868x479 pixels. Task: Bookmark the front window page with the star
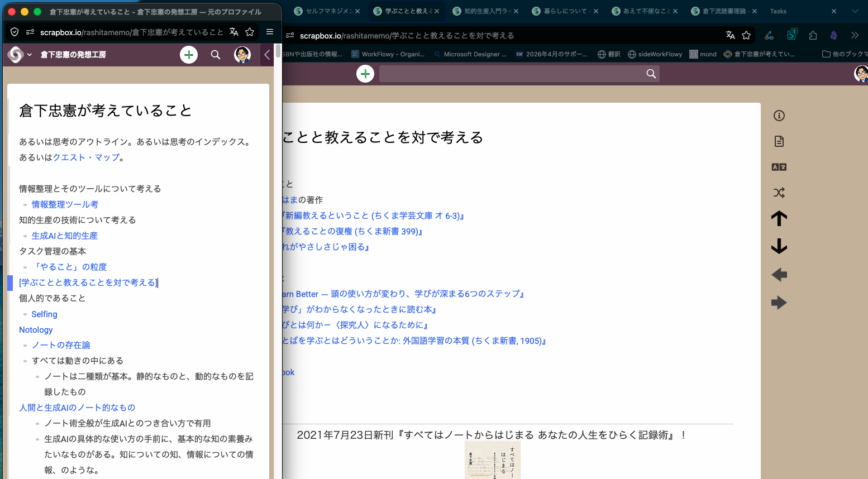[x=250, y=32]
